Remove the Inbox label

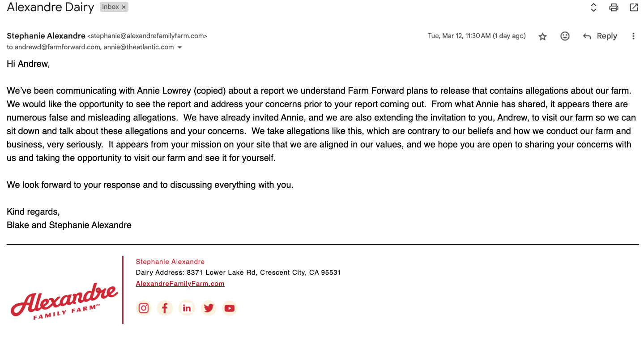[x=124, y=7]
